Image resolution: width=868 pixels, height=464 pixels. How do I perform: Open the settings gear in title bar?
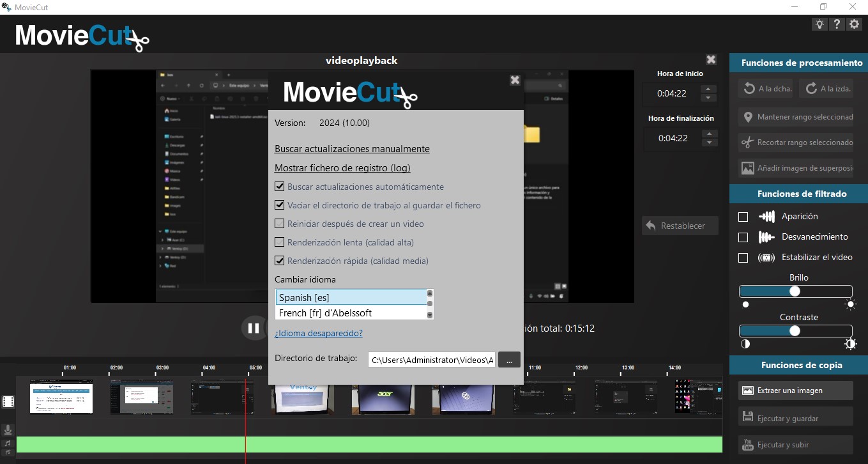tap(854, 24)
